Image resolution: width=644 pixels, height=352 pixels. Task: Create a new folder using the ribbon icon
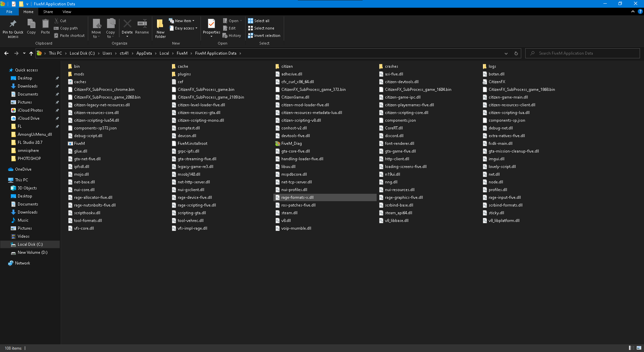tap(160, 24)
